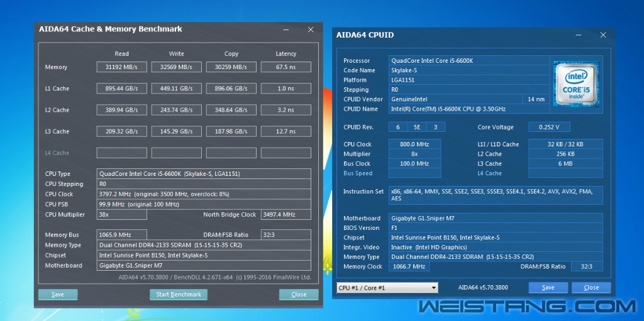The image size is (644, 321).
Task: Click L2 Cache value 256 KB
Action: coord(565,154)
